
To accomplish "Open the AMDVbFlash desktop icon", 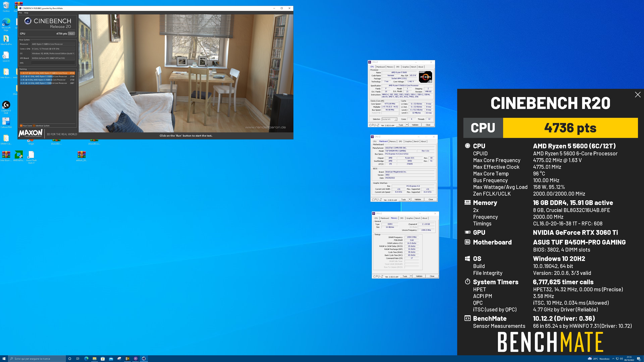I will (x=18, y=156).
